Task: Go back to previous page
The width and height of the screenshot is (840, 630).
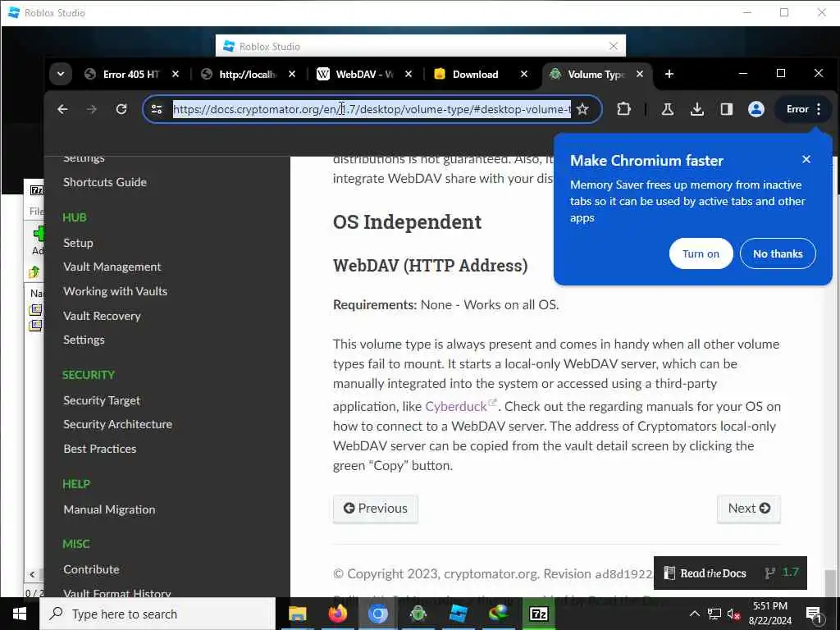Action: pyautogui.click(x=62, y=109)
